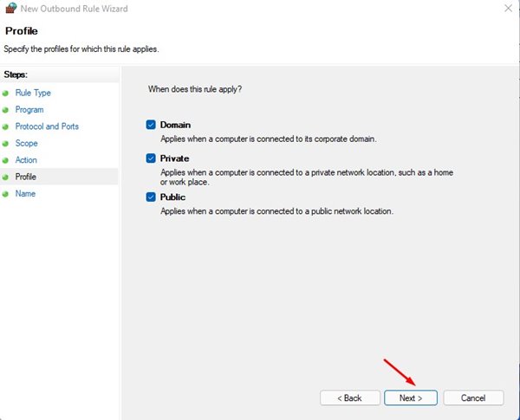Select the green dot next to Program
This screenshot has width=520, height=420.
(6, 110)
